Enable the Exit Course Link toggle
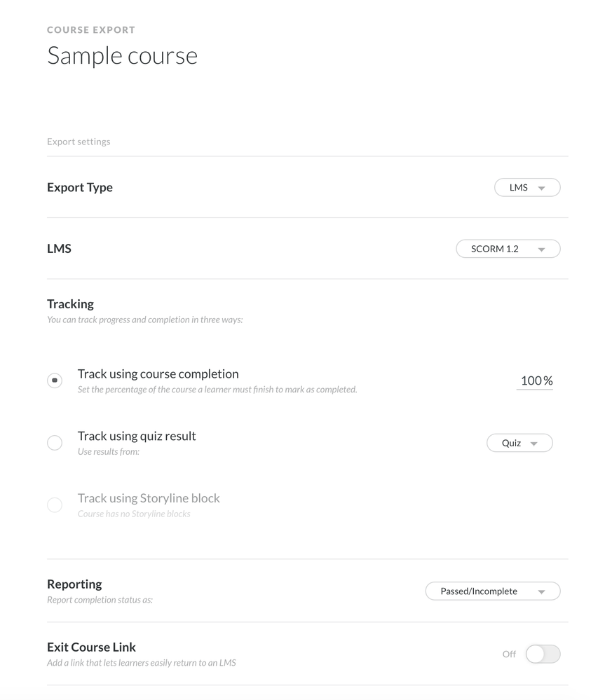Viewport: 612px width, 700px height. point(543,654)
